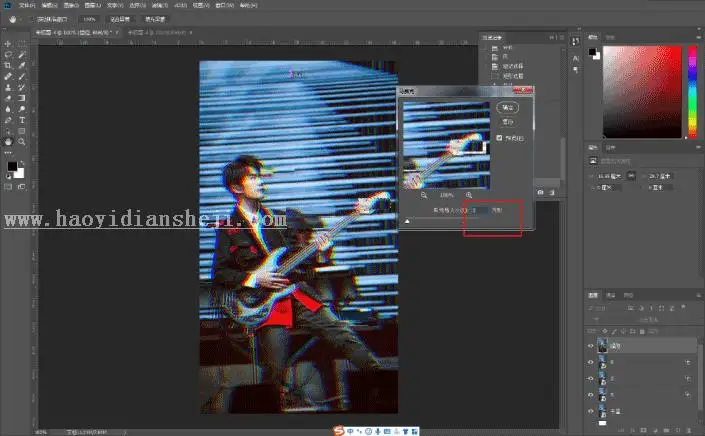Select the Shape tool in toolbox
Image resolution: width=705 pixels, height=436 pixels.
(22, 131)
